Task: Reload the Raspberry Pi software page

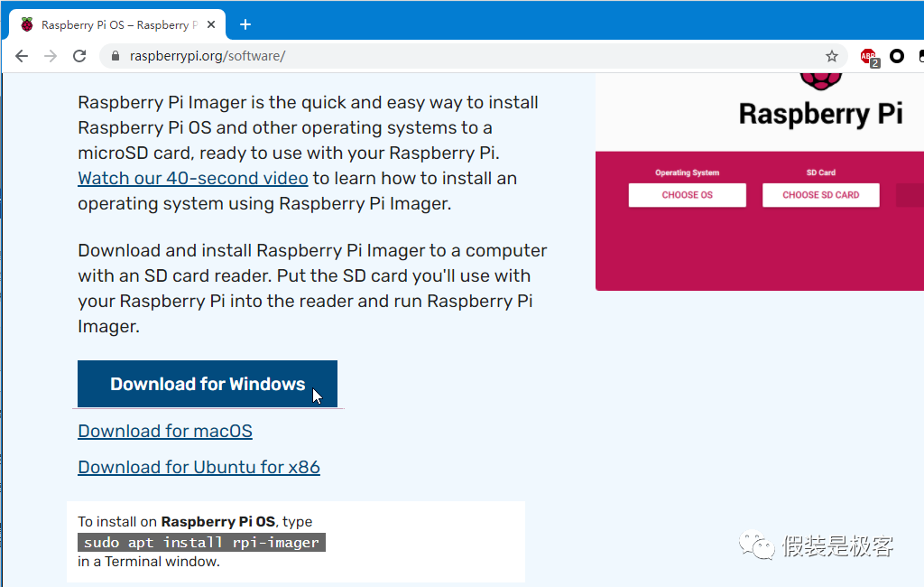Action: pos(79,56)
